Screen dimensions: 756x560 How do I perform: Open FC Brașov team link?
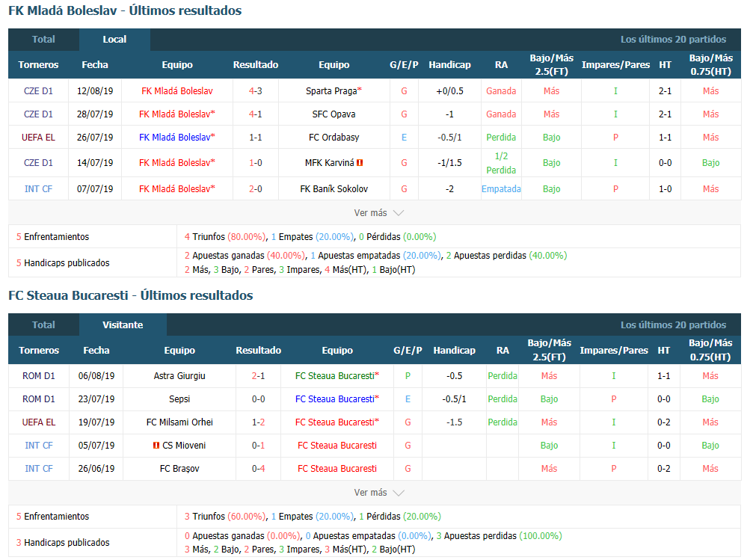[179, 469]
